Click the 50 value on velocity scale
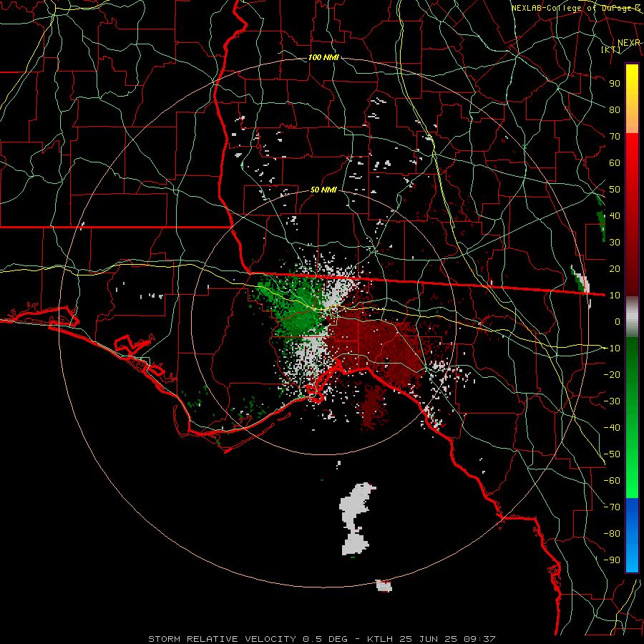This screenshot has height=644, width=644. [x=615, y=190]
